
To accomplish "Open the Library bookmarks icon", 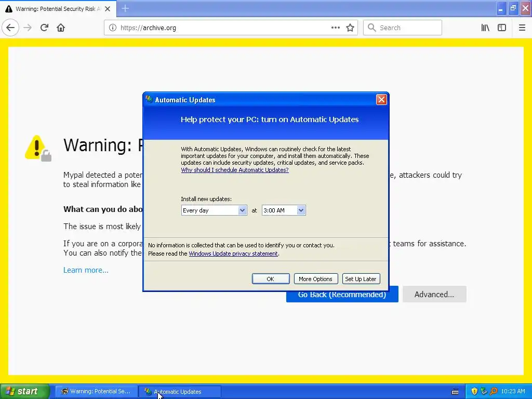I will tap(485, 28).
